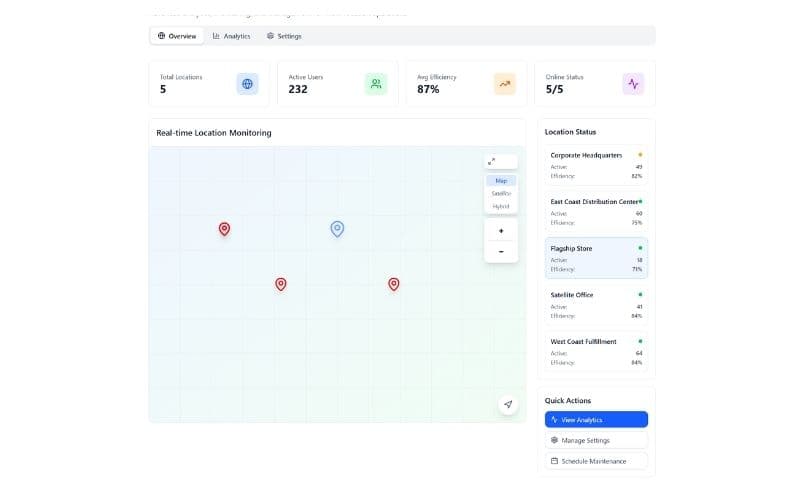Zoom out on the map
Viewport: 800px width, 500px height.
[x=501, y=251]
